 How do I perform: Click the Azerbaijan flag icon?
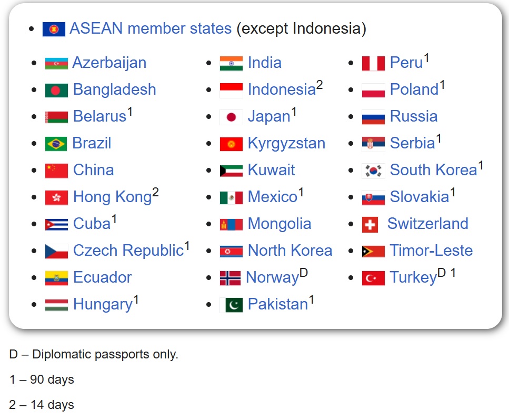tap(56, 63)
